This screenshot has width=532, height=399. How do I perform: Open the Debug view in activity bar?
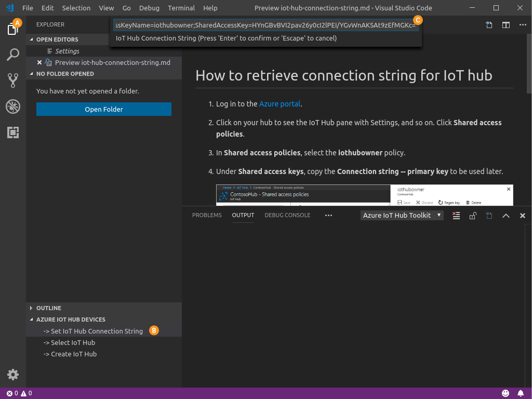12,107
